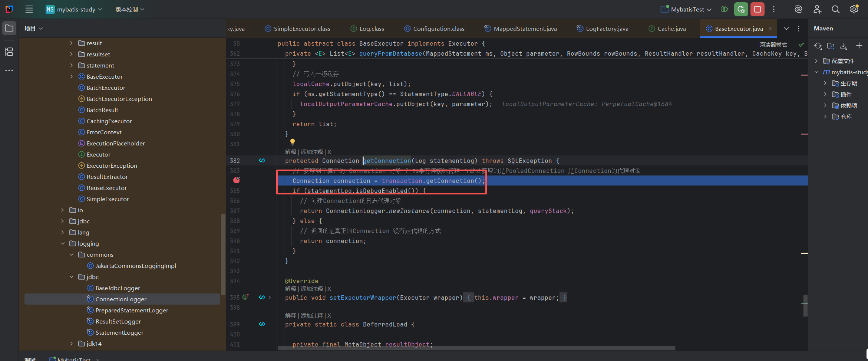
Task: Toggle reader mode label
Action: pos(773,45)
